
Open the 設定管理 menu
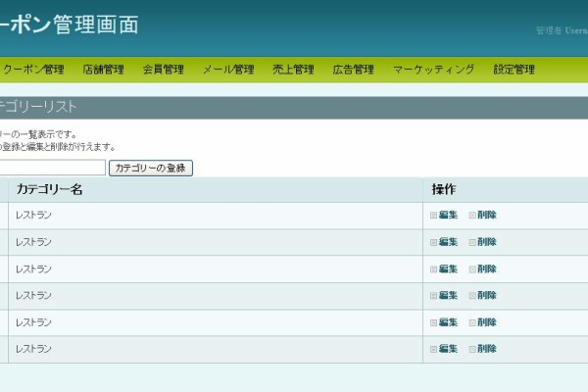coord(514,70)
